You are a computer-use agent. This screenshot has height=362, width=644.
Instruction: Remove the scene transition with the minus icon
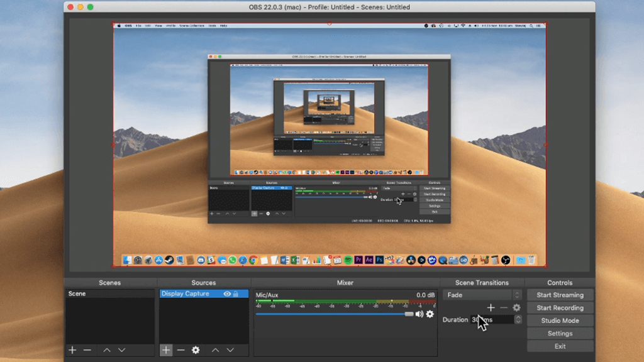tap(504, 307)
